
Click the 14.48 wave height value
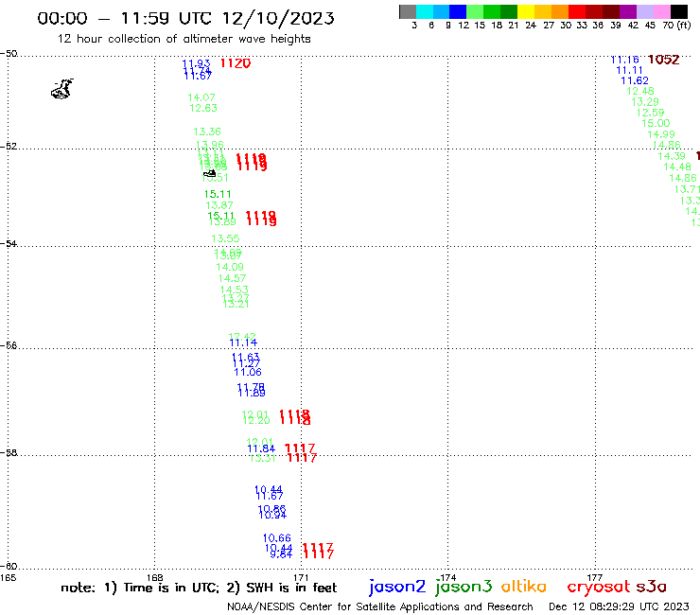(677, 167)
